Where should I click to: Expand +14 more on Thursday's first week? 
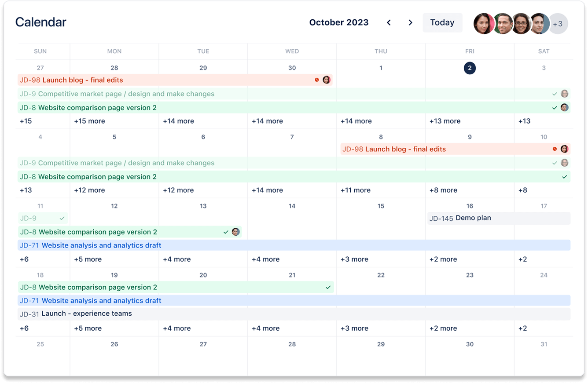pyautogui.click(x=356, y=120)
